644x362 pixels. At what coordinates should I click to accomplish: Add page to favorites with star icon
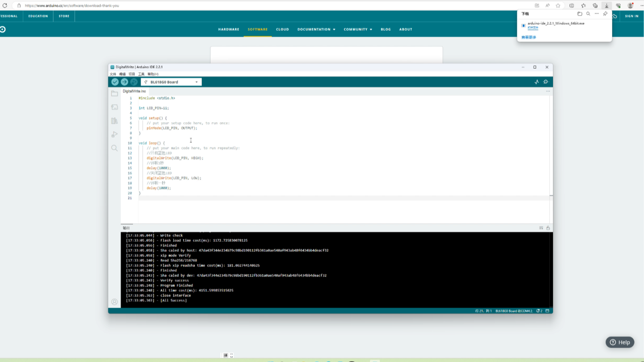[558, 5]
